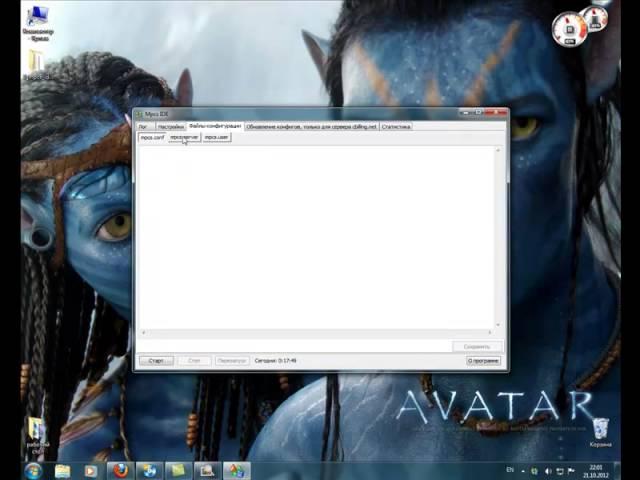The image size is (640, 480).
Task: Click the active Mpcs taskbar icon
Action: tap(237, 471)
